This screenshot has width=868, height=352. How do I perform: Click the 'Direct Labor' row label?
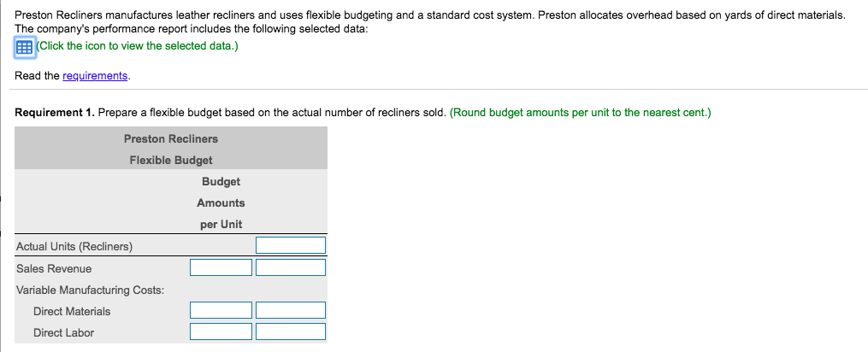coord(63,332)
